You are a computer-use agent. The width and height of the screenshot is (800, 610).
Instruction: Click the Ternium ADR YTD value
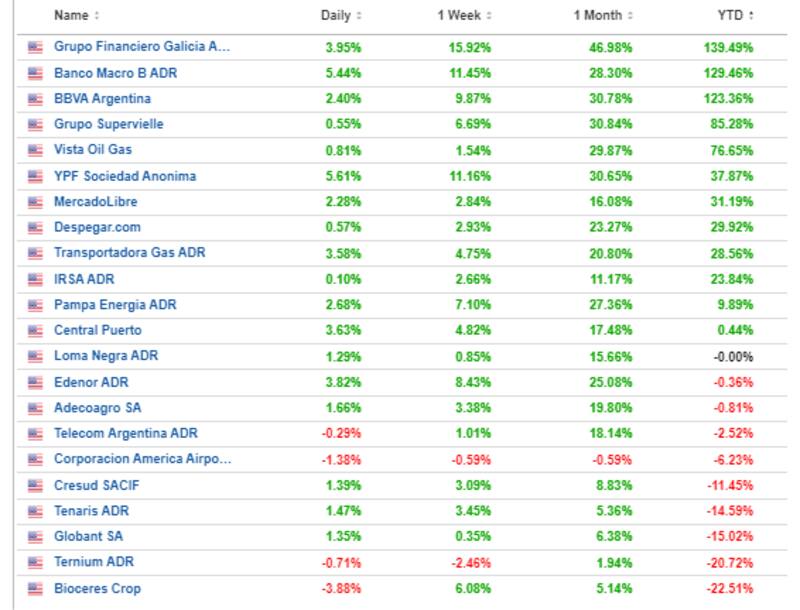pos(732,563)
